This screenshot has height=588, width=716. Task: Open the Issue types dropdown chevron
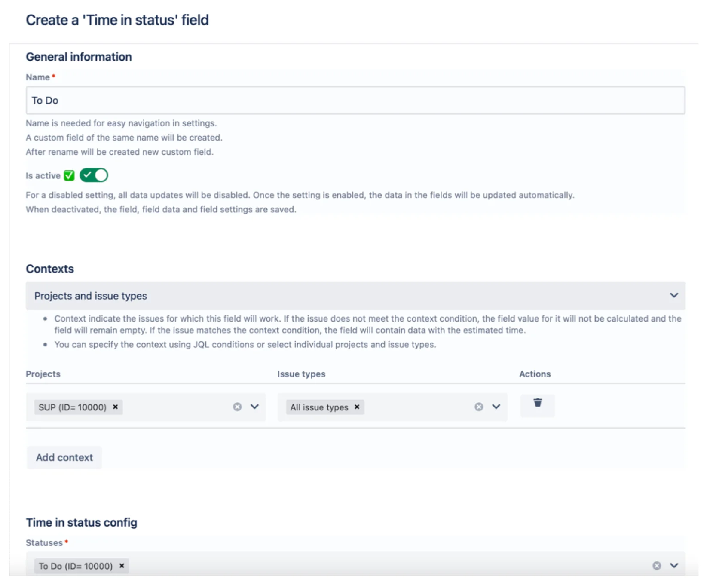pyautogui.click(x=496, y=407)
